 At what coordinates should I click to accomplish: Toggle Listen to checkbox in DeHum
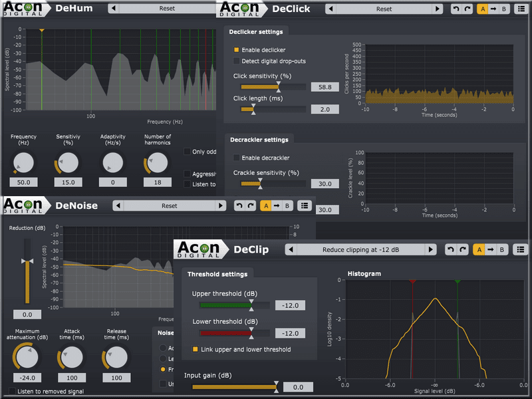coord(187,184)
